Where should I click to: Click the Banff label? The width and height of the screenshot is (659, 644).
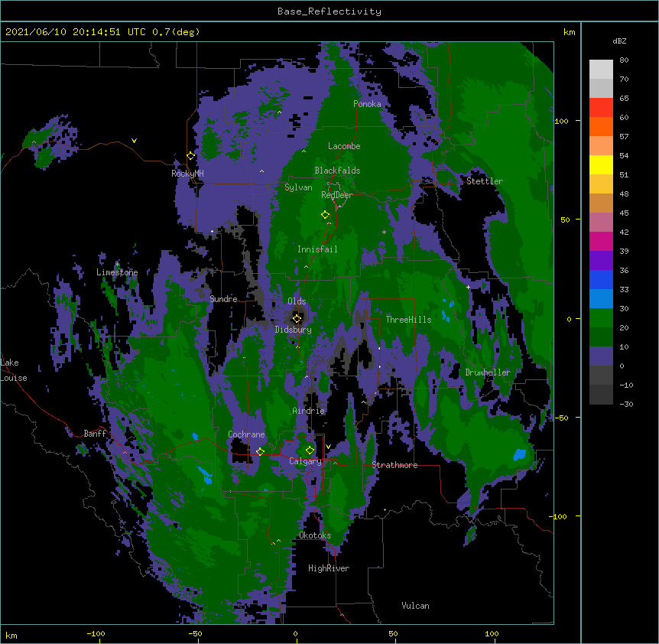coord(95,434)
